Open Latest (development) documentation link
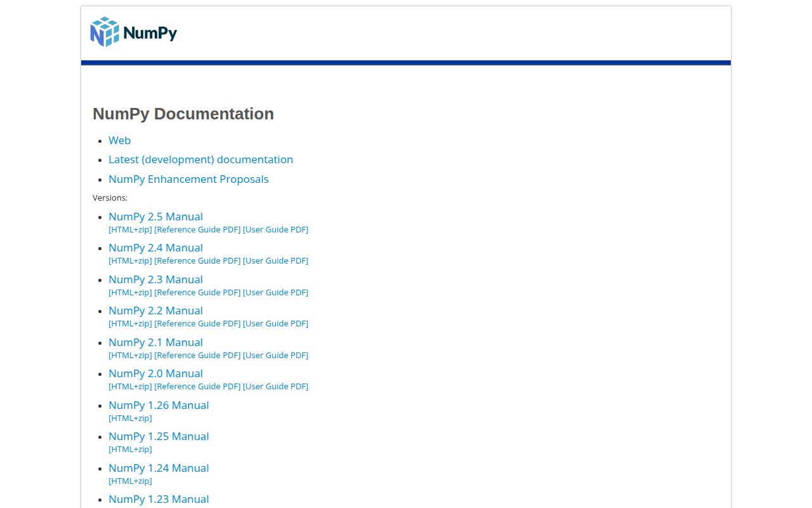Viewport: 812px width, 508px height. [x=200, y=159]
